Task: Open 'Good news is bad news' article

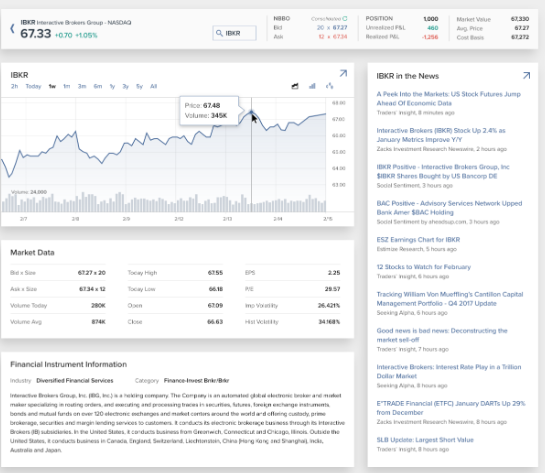Action: coord(442,335)
